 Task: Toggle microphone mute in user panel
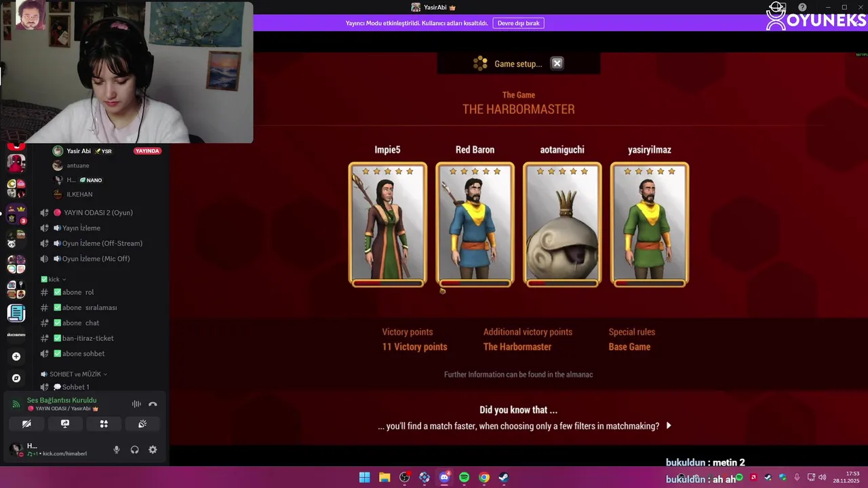(x=117, y=449)
